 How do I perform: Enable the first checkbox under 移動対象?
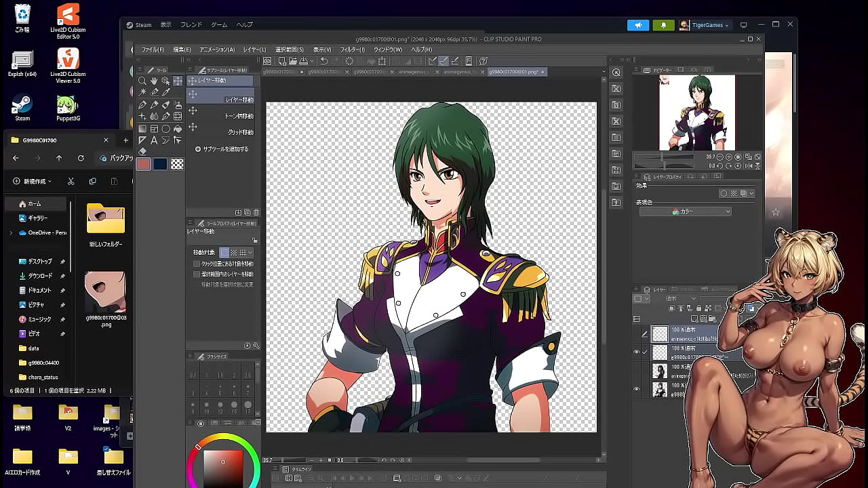point(197,264)
